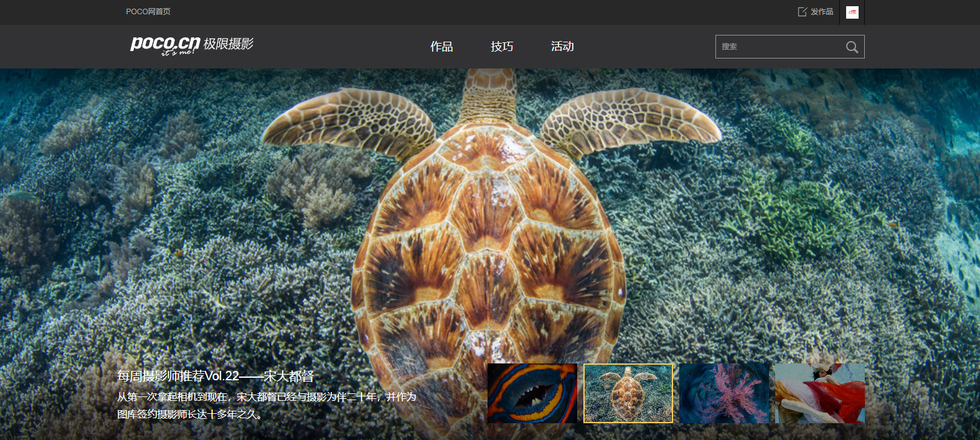
Task: Open the 作品 menu
Action: click(441, 47)
